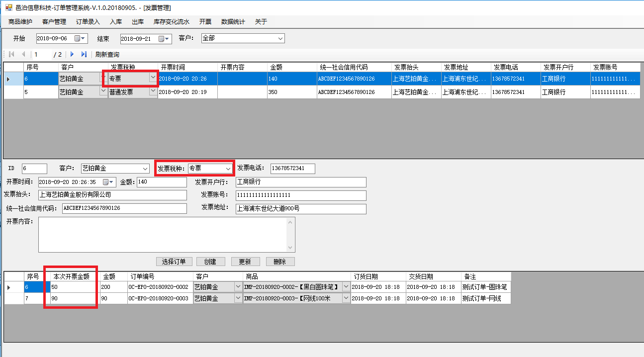Go to first page navigator icon
This screenshot has height=357, width=644.
tap(11, 54)
